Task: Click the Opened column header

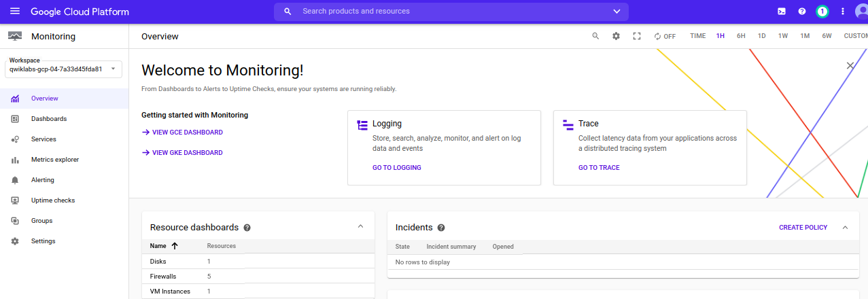Action: pos(503,247)
